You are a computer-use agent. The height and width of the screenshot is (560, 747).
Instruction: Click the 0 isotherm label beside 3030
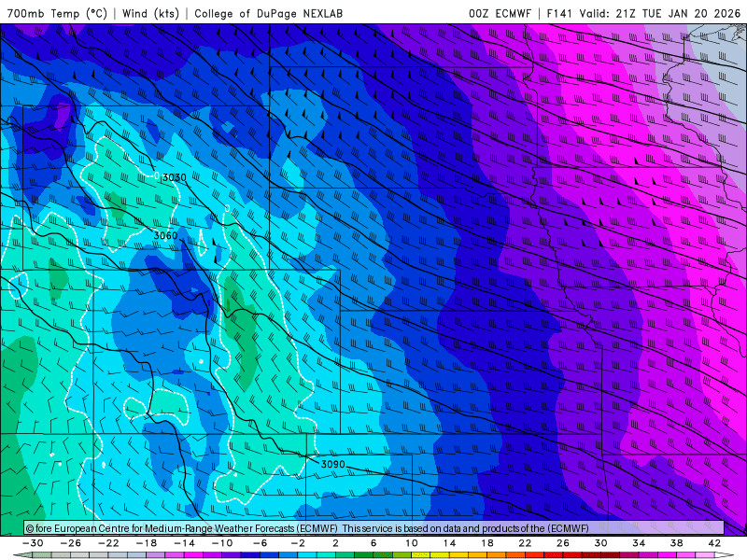pyautogui.click(x=157, y=175)
